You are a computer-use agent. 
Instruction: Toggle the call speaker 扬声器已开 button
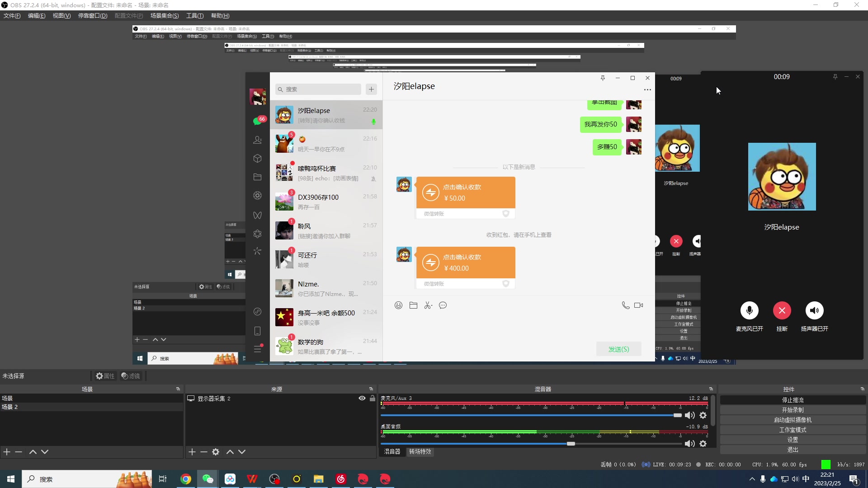click(814, 310)
